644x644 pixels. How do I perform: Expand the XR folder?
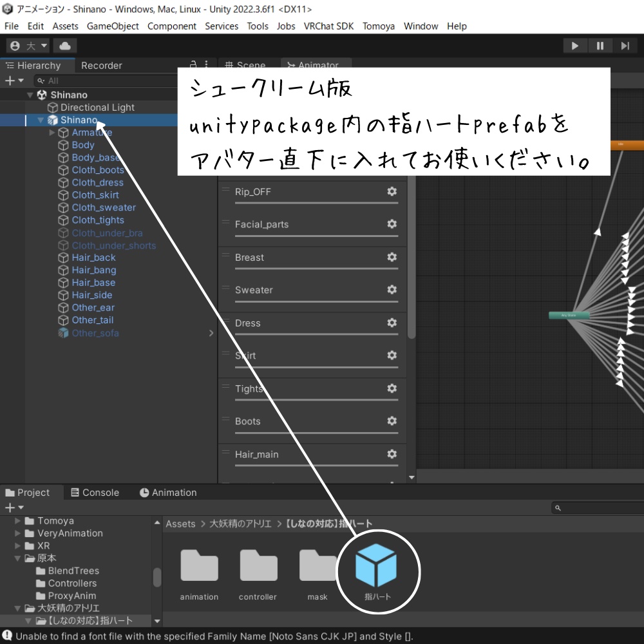click(17, 546)
